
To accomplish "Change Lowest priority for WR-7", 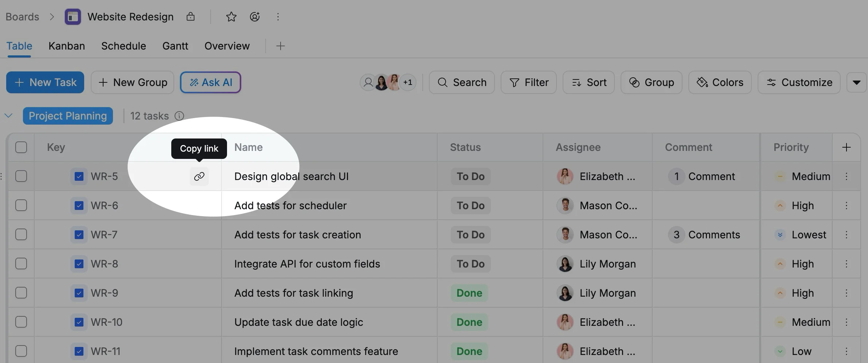I will (801, 235).
